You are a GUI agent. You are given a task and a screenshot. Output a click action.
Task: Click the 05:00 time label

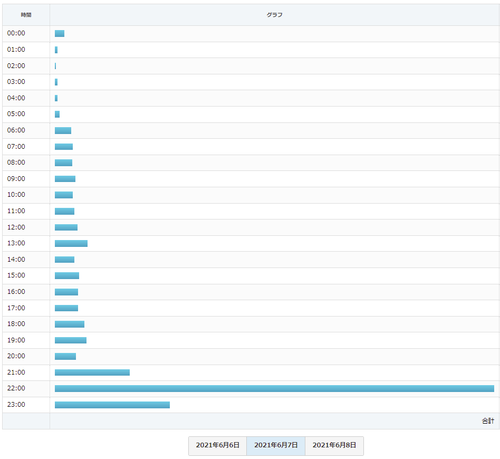[16, 114]
